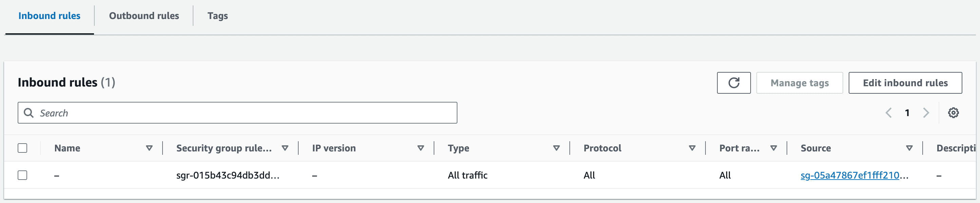
Task: Switch to Outbound rules tab
Action: 144,16
